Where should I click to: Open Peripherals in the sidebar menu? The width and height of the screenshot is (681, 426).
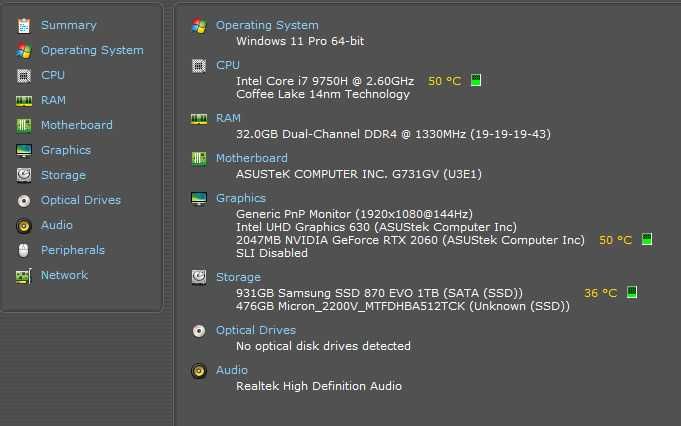(x=73, y=250)
